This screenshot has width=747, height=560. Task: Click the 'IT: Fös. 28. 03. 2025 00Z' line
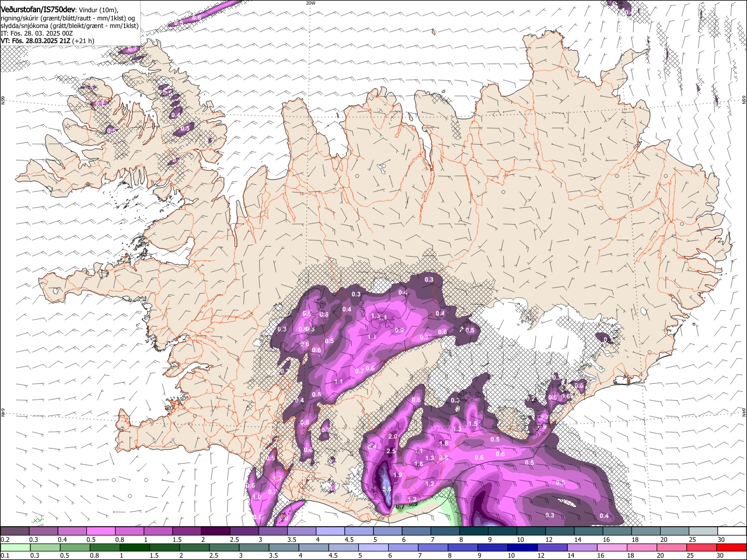(37, 33)
